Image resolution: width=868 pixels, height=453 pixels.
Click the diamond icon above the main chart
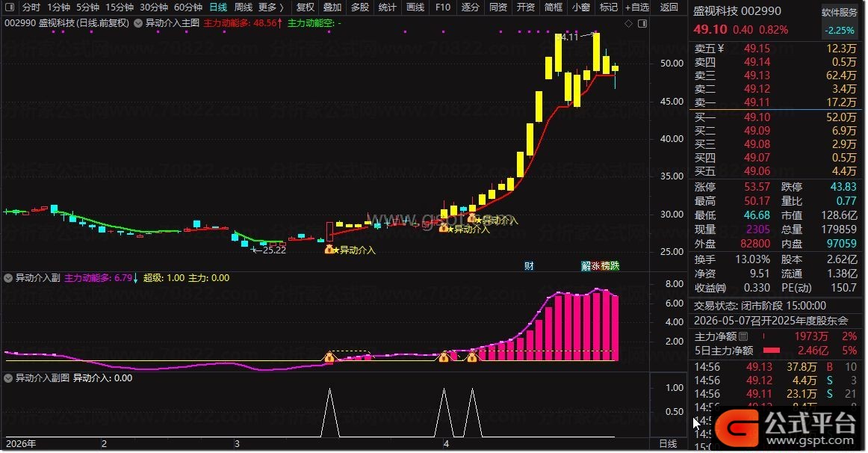point(628,23)
